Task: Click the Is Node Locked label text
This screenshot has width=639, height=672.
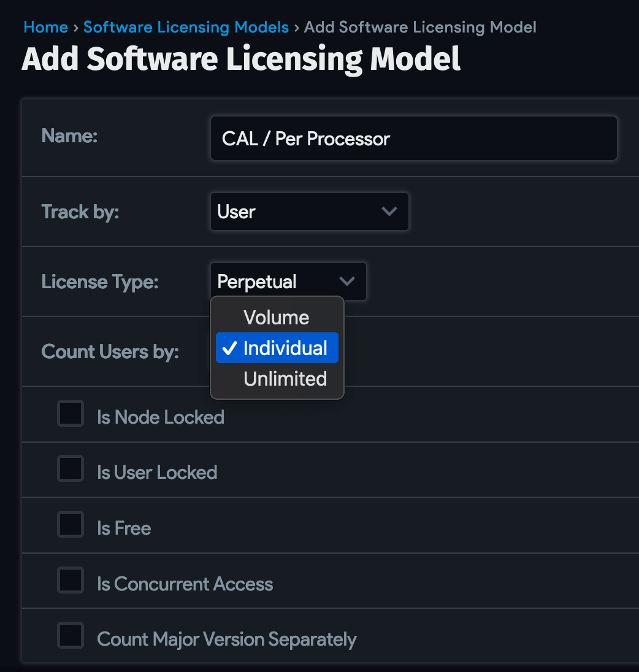Action: pyautogui.click(x=161, y=418)
